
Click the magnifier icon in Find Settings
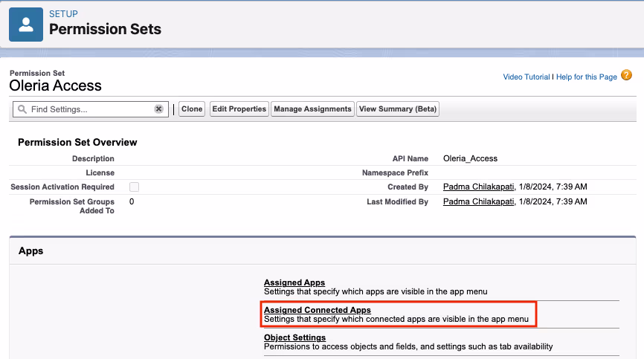tap(22, 109)
